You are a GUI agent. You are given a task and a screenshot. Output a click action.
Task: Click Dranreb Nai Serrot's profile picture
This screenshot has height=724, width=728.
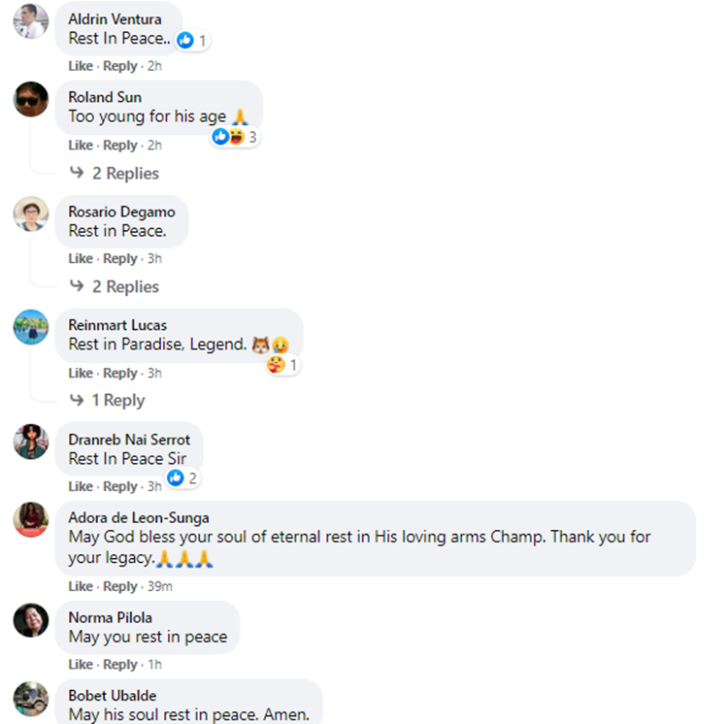pos(30,442)
